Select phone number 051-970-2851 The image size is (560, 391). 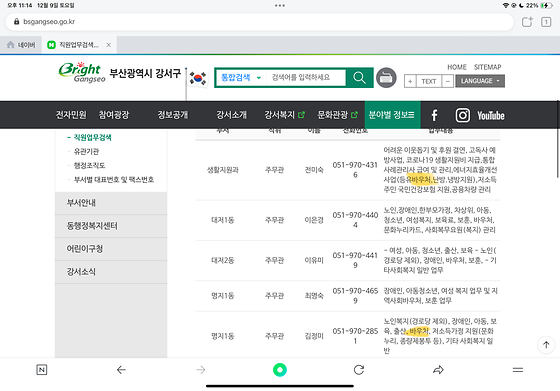(355, 336)
